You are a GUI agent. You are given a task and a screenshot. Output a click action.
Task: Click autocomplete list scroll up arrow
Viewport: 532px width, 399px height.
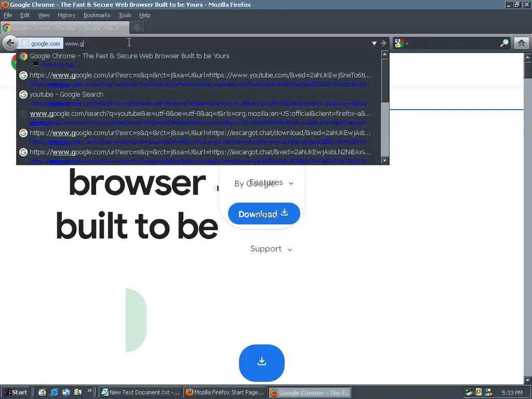384,54
